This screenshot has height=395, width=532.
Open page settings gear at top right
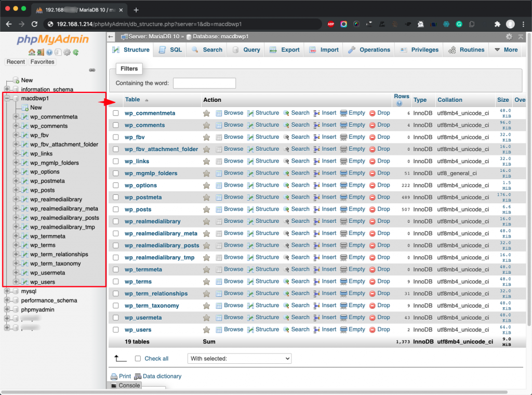(x=509, y=37)
